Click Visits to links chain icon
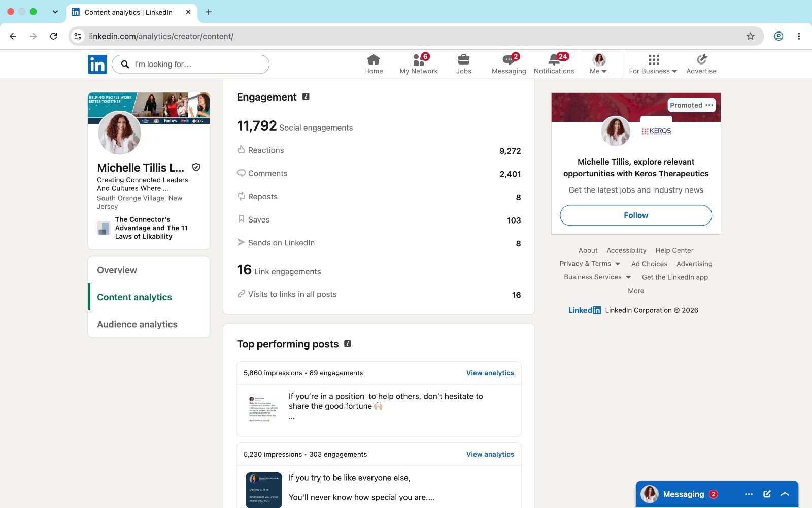The height and width of the screenshot is (508, 812). (241, 294)
